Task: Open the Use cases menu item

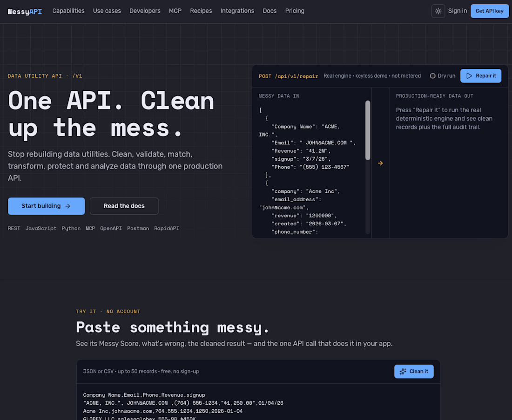Action: 107,11
